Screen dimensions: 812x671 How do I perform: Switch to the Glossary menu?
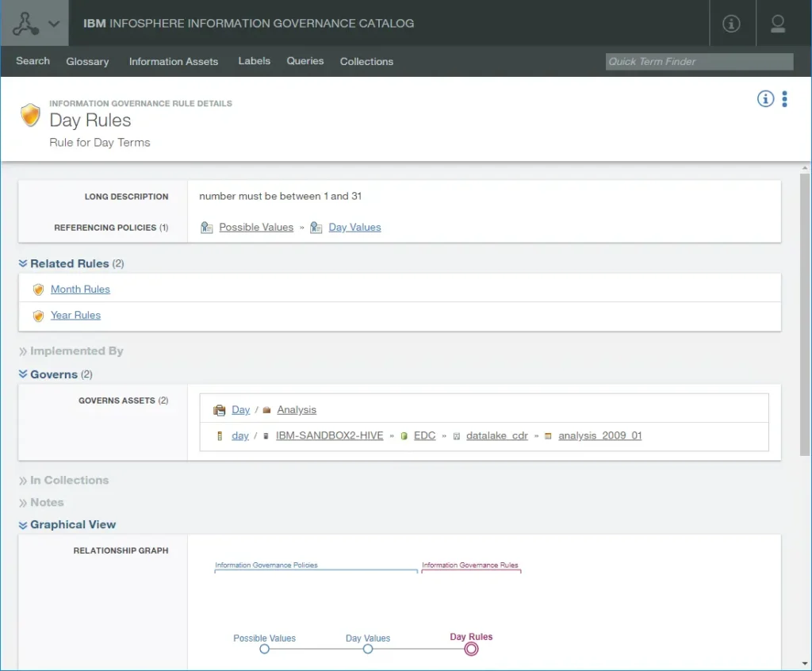click(87, 61)
